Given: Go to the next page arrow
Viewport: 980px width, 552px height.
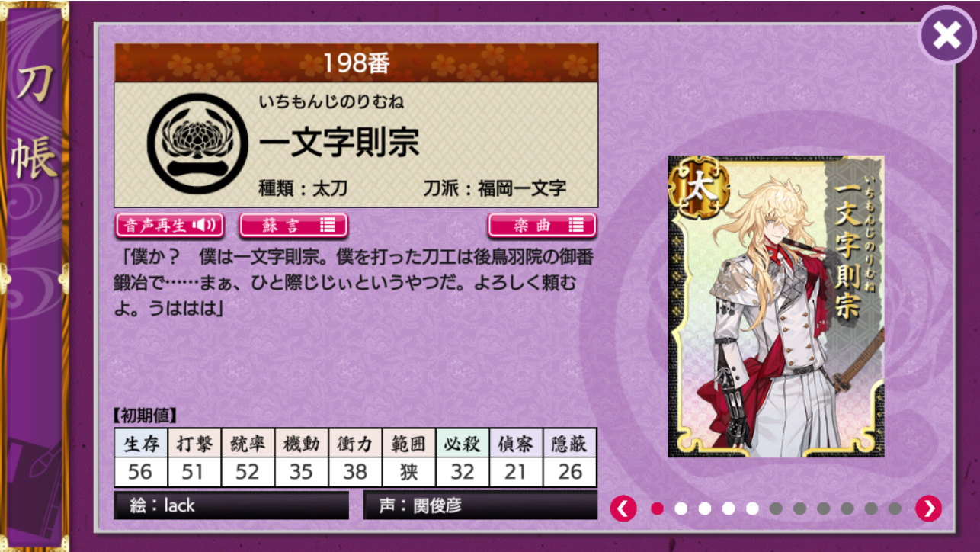Looking at the screenshot, I should (928, 509).
